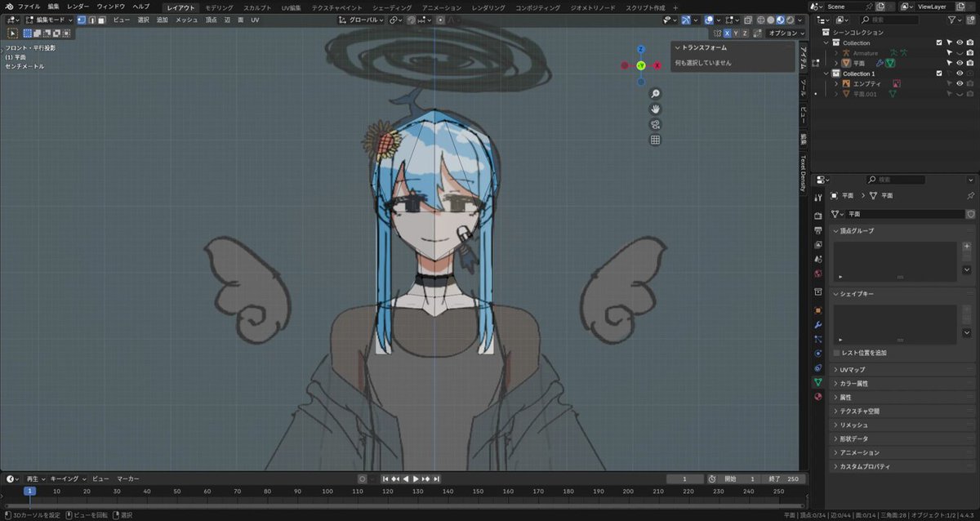
Task: Open the green Object Data mesh tab
Action: [817, 381]
